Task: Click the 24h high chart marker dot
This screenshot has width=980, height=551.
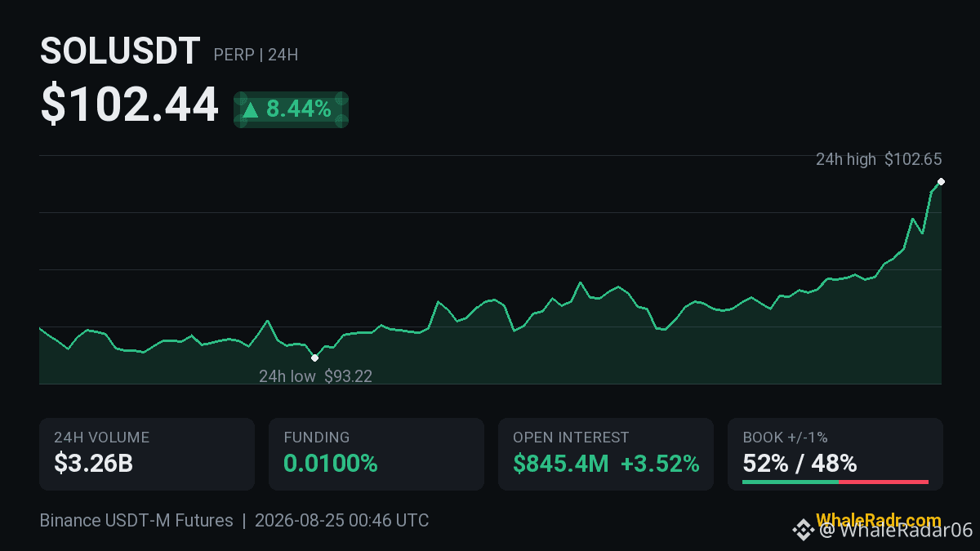Action: (x=941, y=181)
